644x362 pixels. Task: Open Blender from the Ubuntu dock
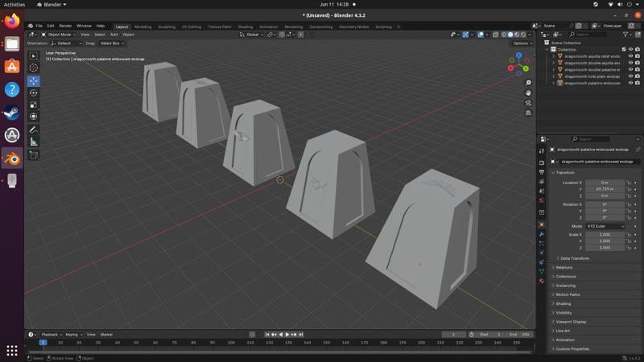click(12, 158)
